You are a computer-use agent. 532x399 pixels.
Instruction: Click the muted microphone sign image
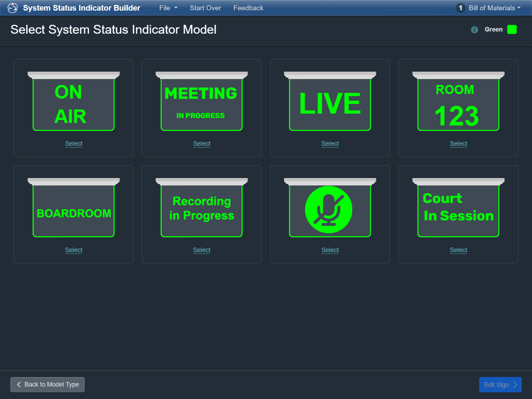[x=330, y=208]
